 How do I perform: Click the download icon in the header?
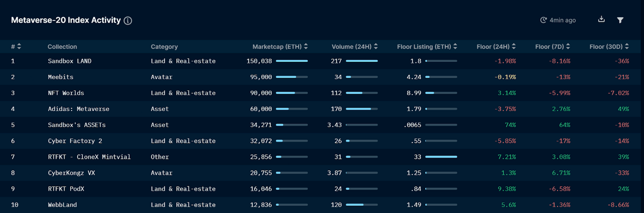tap(601, 20)
